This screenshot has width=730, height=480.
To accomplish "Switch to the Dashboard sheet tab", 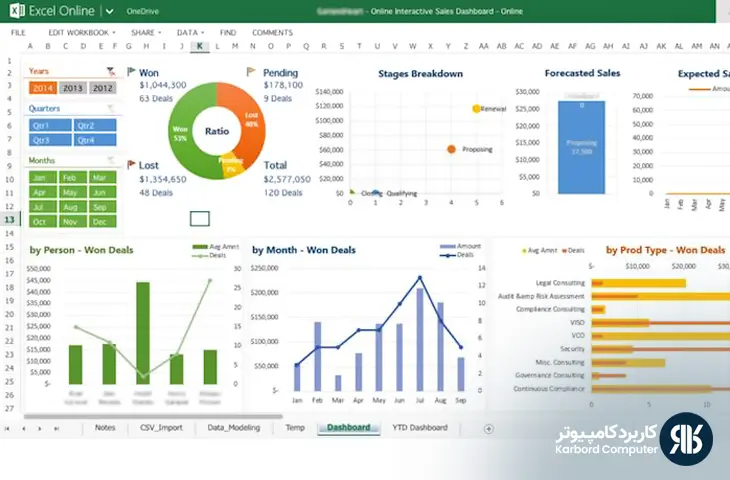I will click(349, 427).
